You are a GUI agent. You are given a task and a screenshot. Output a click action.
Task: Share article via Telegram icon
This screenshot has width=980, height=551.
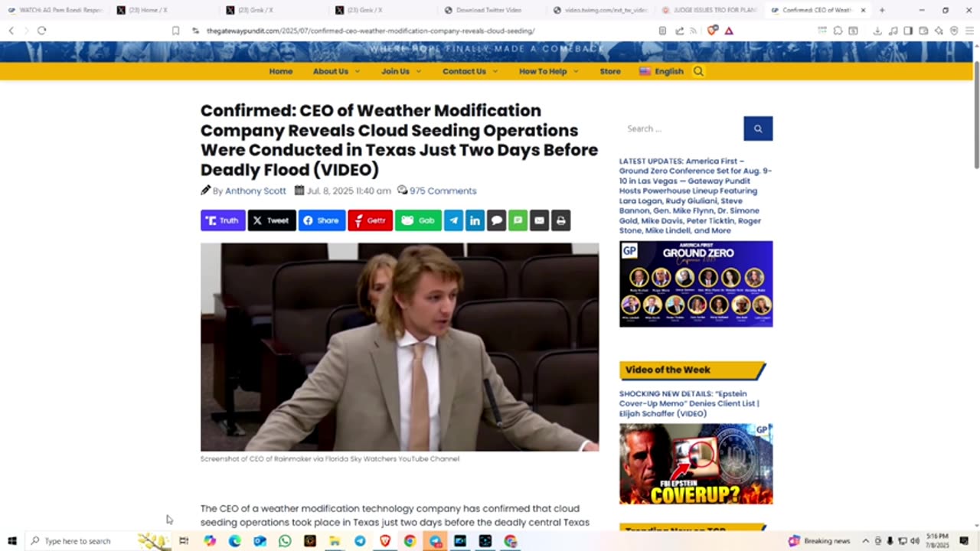click(454, 220)
